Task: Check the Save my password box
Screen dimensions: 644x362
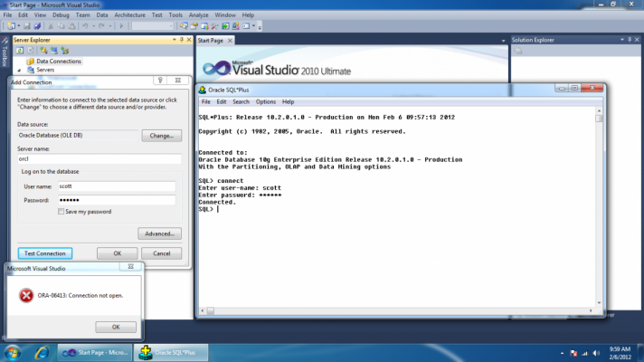Action: coord(62,212)
